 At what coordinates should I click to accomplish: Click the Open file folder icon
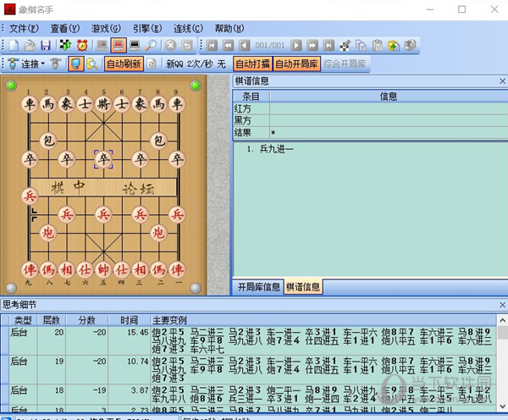pos(30,45)
